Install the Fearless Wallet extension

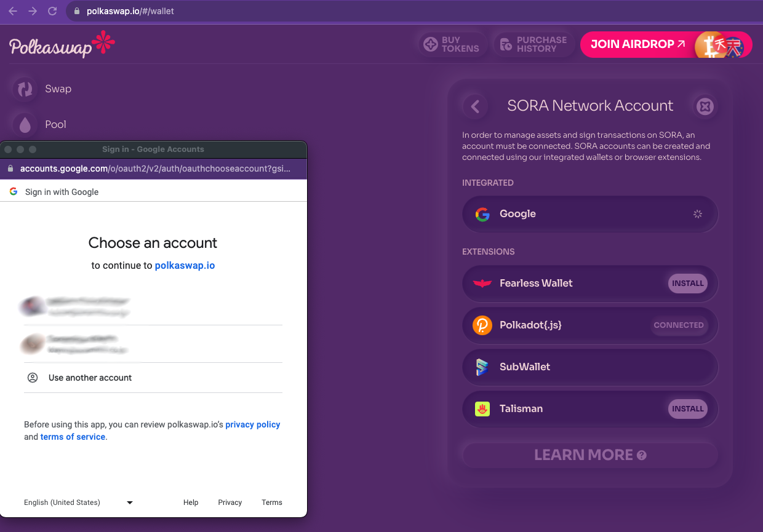[x=688, y=284]
